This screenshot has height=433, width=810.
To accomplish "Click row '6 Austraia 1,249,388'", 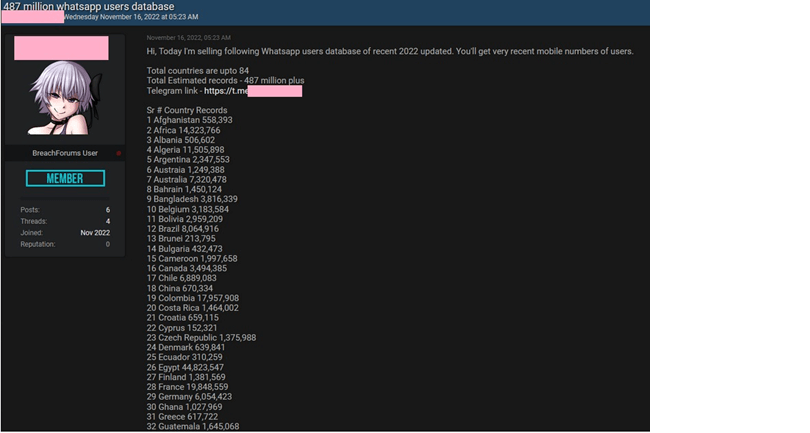I will (x=185, y=169).
